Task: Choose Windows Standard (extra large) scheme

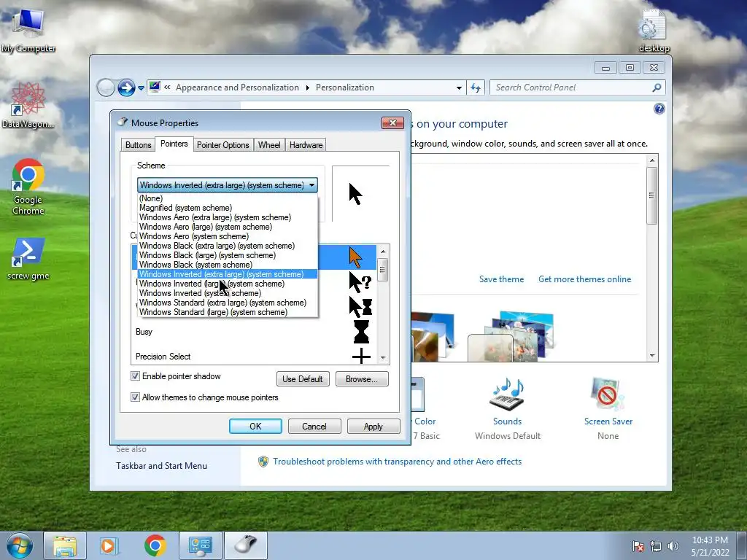Action: [x=228, y=303]
